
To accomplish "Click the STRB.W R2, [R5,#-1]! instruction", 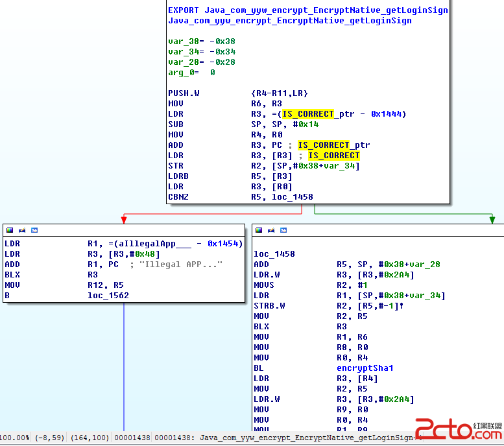I will pyautogui.click(x=328, y=306).
